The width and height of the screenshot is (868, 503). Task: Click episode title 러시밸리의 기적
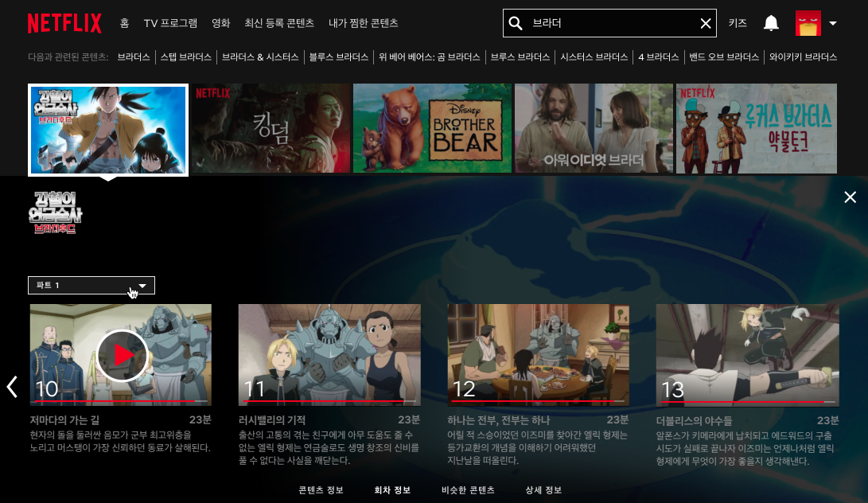(x=272, y=420)
